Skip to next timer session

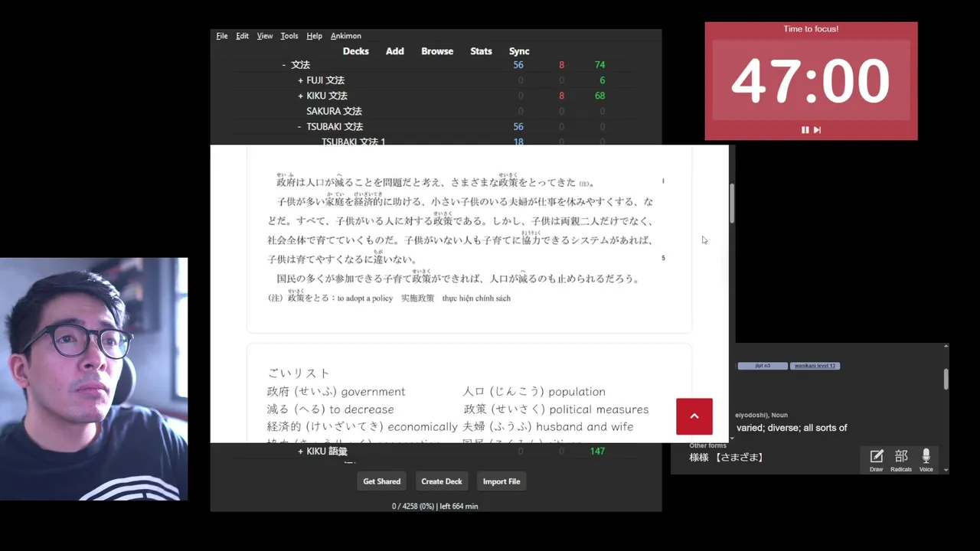click(x=817, y=130)
